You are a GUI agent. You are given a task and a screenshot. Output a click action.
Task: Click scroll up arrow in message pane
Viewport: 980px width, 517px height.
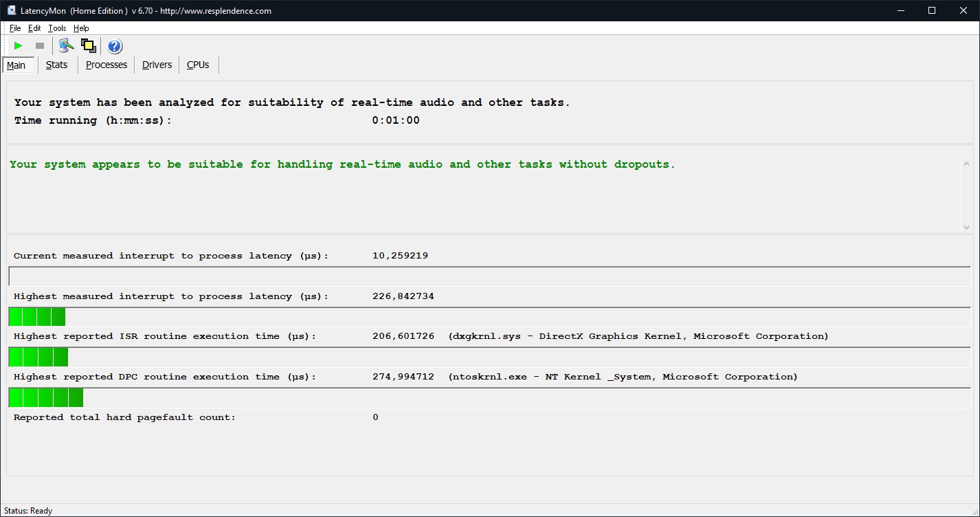966,164
